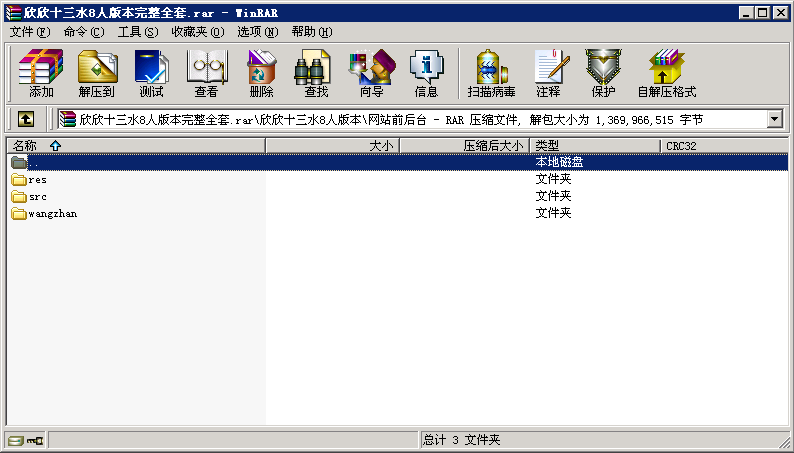Open the Tools (工具) menu
The height and width of the screenshot is (453, 794).
coord(137,32)
